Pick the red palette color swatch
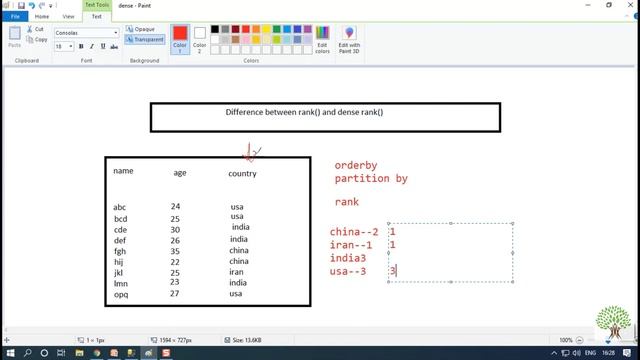This screenshot has width=640, height=360. coord(246,29)
